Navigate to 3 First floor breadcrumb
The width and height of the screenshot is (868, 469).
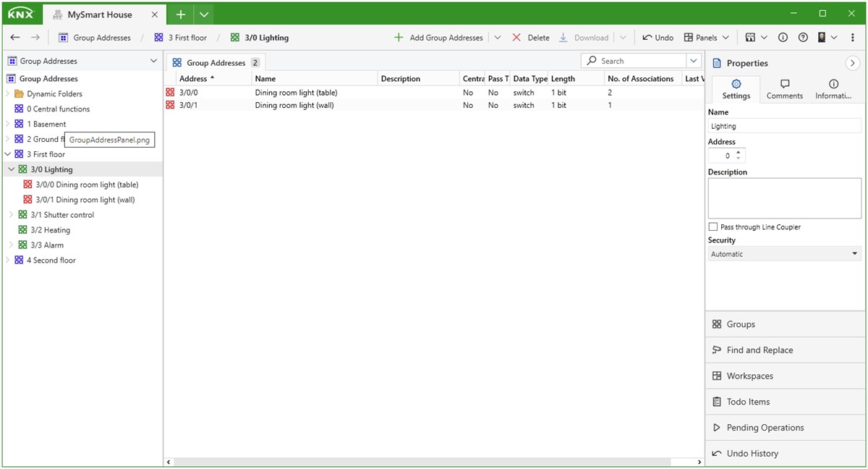click(x=181, y=38)
